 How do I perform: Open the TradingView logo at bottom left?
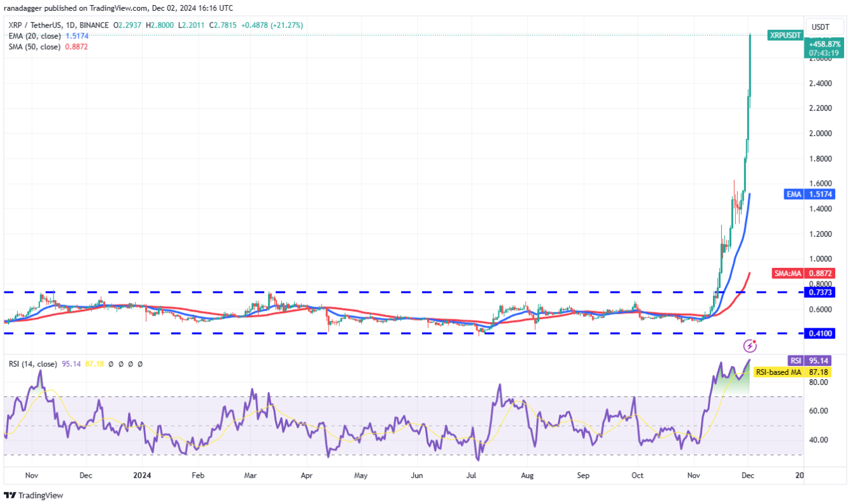pos(34,495)
